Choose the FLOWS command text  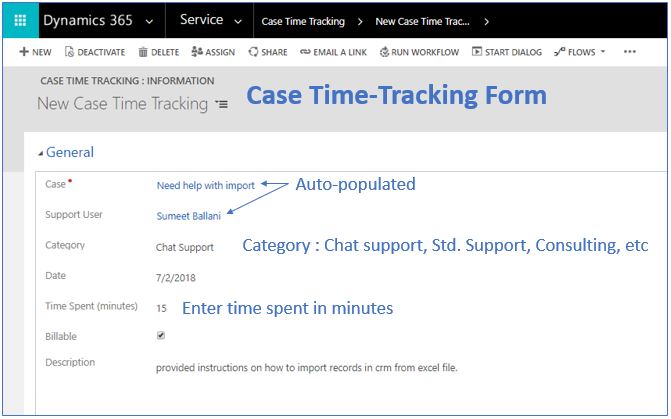tap(582, 52)
